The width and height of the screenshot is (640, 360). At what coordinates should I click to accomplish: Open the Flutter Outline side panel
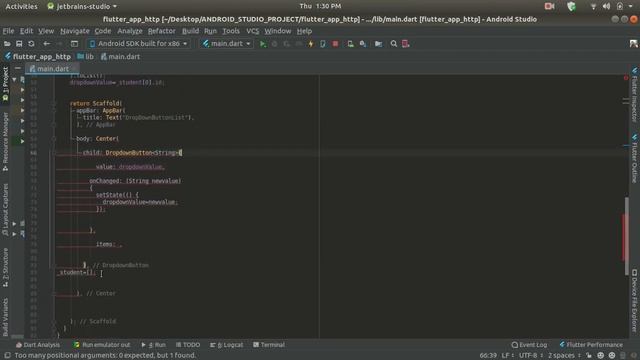(x=635, y=158)
